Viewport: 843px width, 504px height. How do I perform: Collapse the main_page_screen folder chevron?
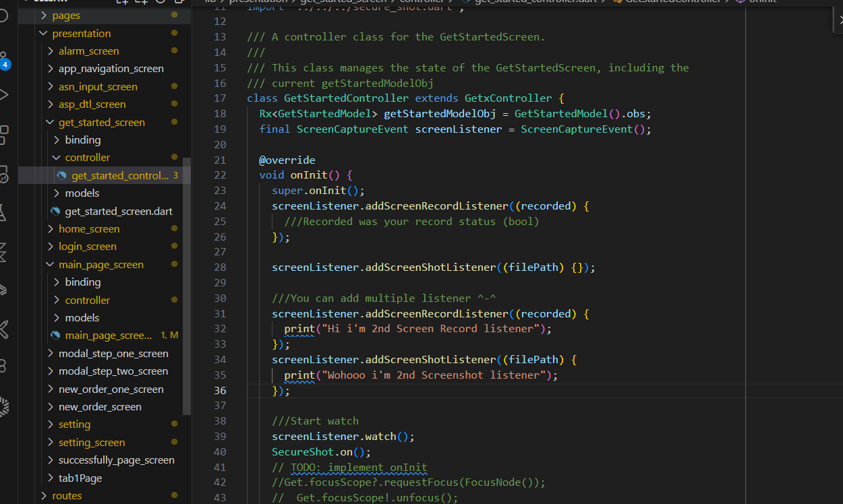pos(51,264)
